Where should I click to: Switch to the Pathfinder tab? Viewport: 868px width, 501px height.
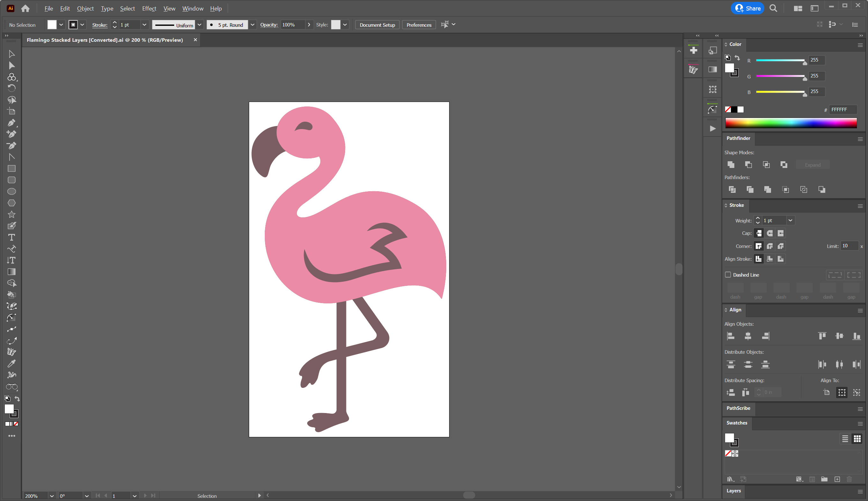point(738,138)
